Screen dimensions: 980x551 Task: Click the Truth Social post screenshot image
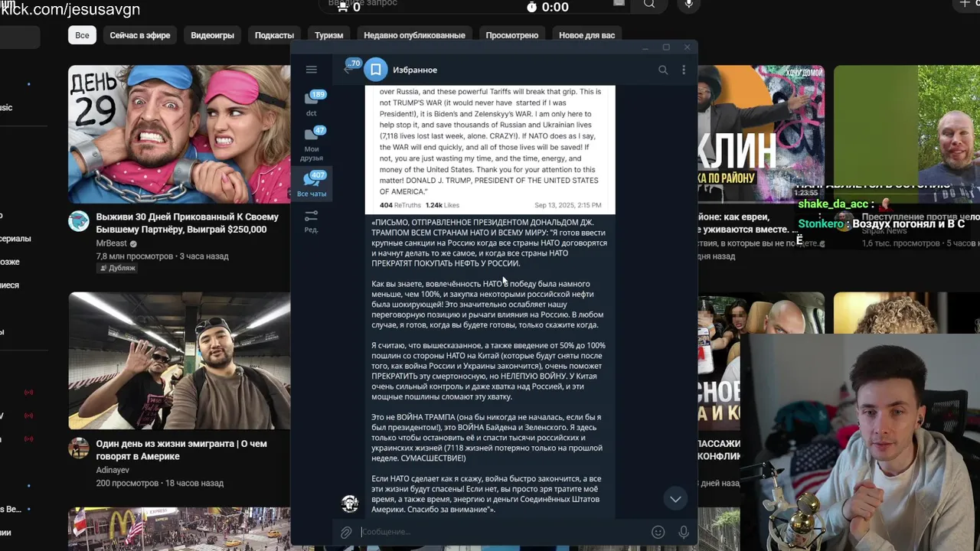click(x=490, y=148)
